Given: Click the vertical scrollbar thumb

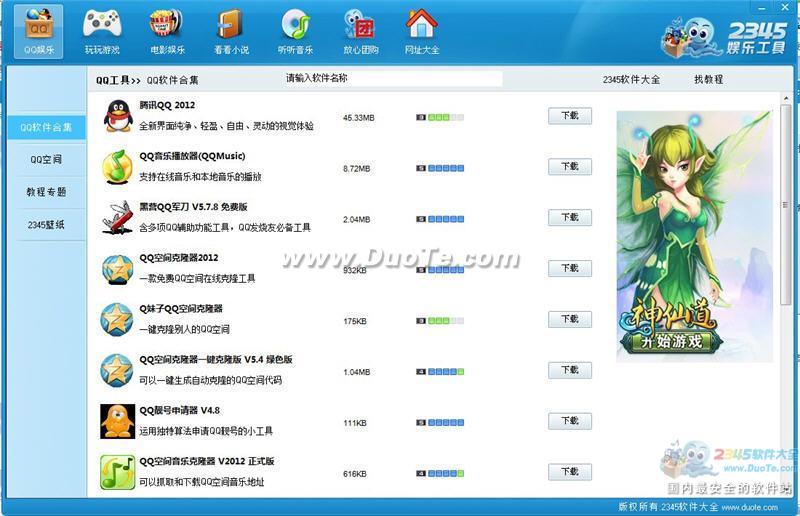Looking at the screenshot, I should pyautogui.click(x=786, y=205).
